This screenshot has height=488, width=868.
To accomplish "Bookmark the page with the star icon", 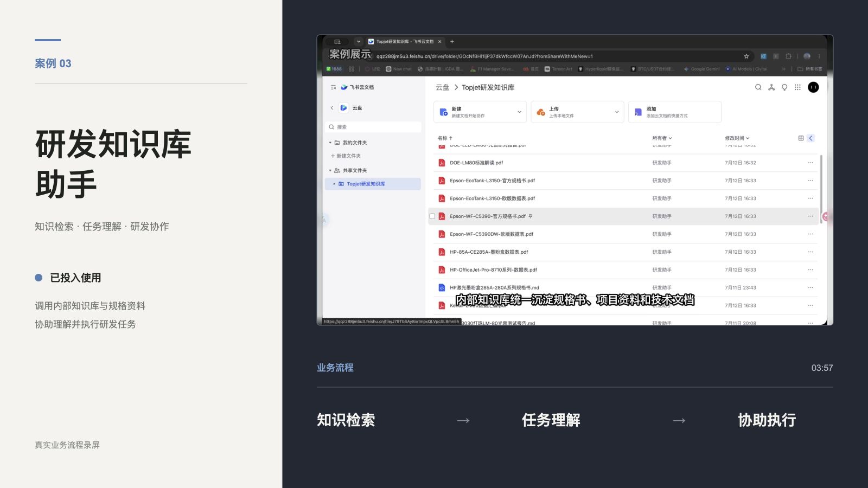I will pos(746,56).
